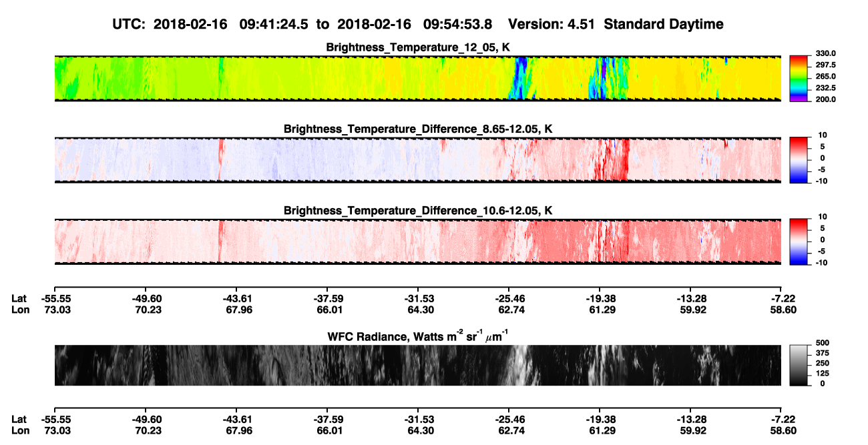This screenshot has width=868, height=445.
Task: Click the Version: 4.51 Standard Daytime label
Action: [x=616, y=24]
